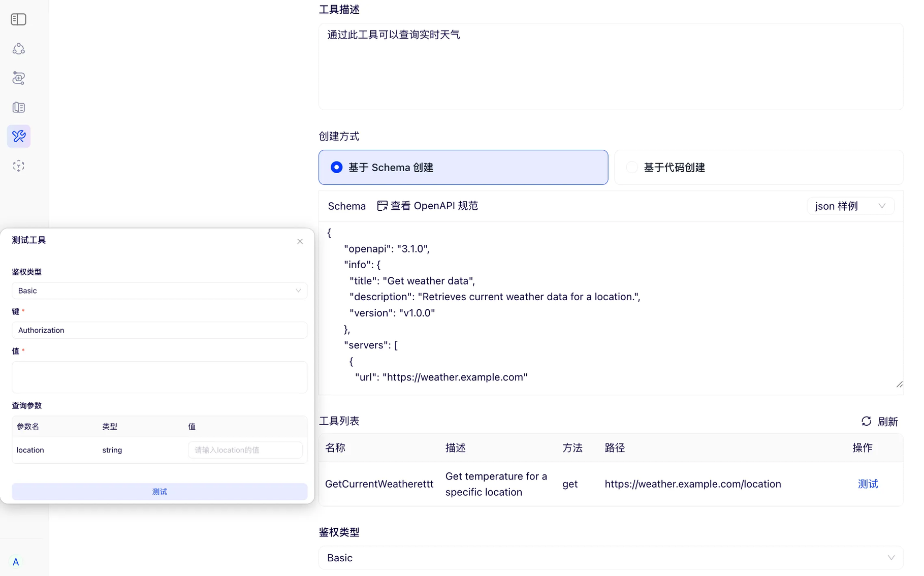Expand the json 样例 dropdown
Image resolution: width=924 pixels, height=576 pixels.
pos(850,206)
